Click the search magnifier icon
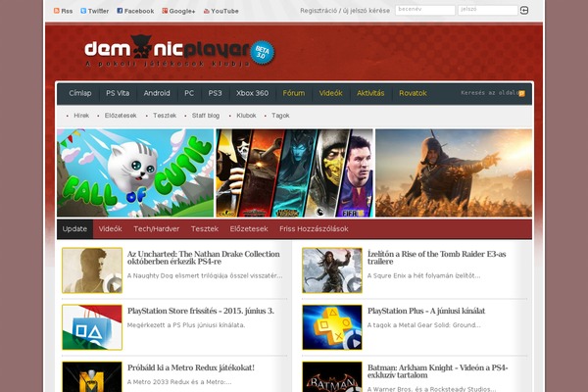588x392 pixels. 521,94
